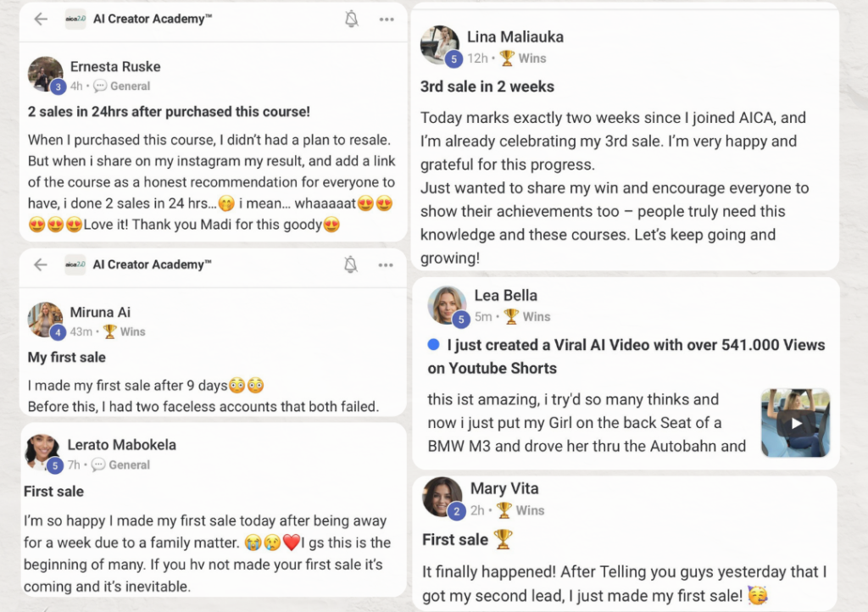Click the back arrow above Miruna Ai's post

41,264
